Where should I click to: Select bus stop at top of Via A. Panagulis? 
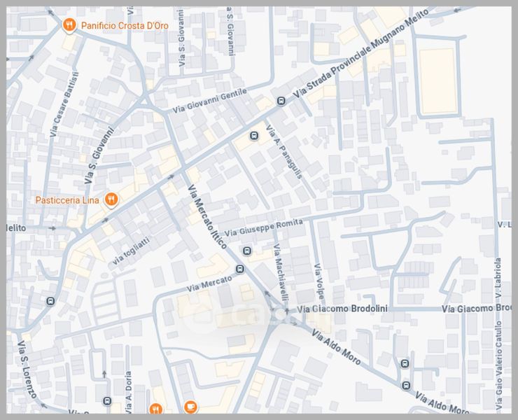click(x=253, y=135)
